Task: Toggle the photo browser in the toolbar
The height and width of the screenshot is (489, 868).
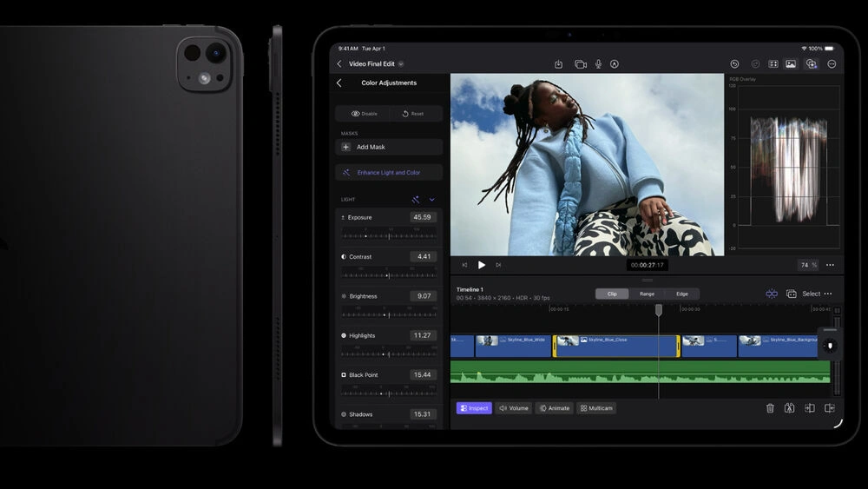Action: (x=791, y=64)
